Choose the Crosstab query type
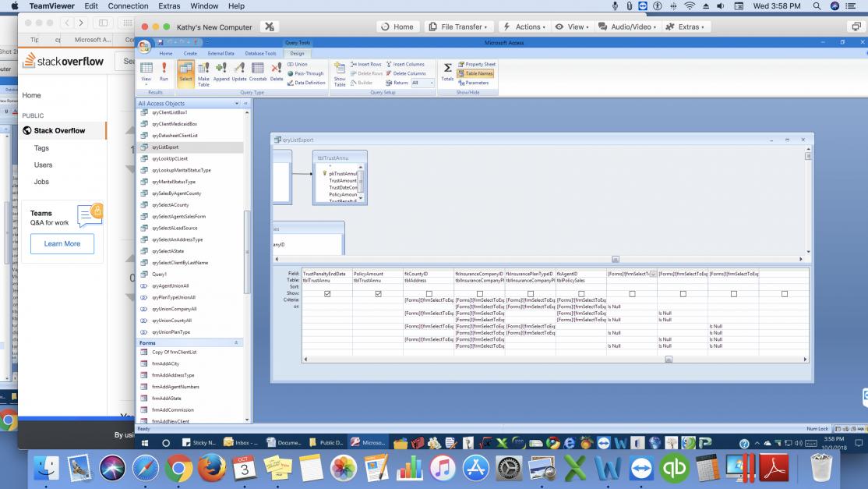The image size is (868, 489). (258, 72)
